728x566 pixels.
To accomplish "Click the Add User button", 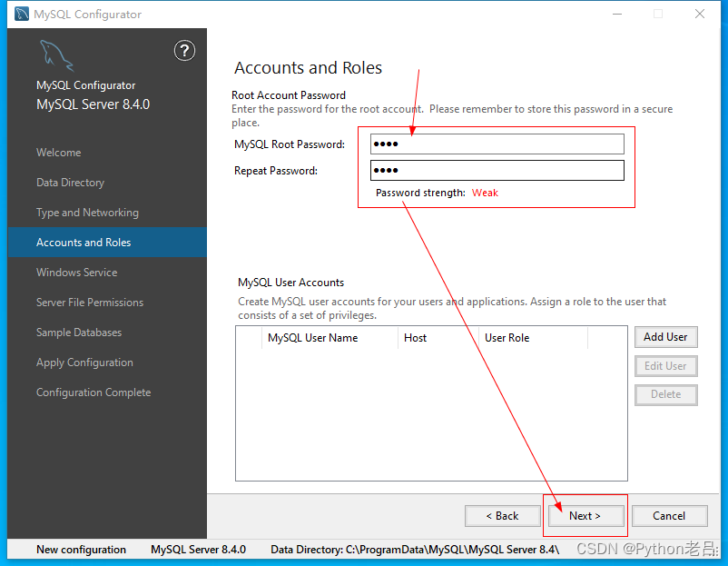I will [x=665, y=336].
